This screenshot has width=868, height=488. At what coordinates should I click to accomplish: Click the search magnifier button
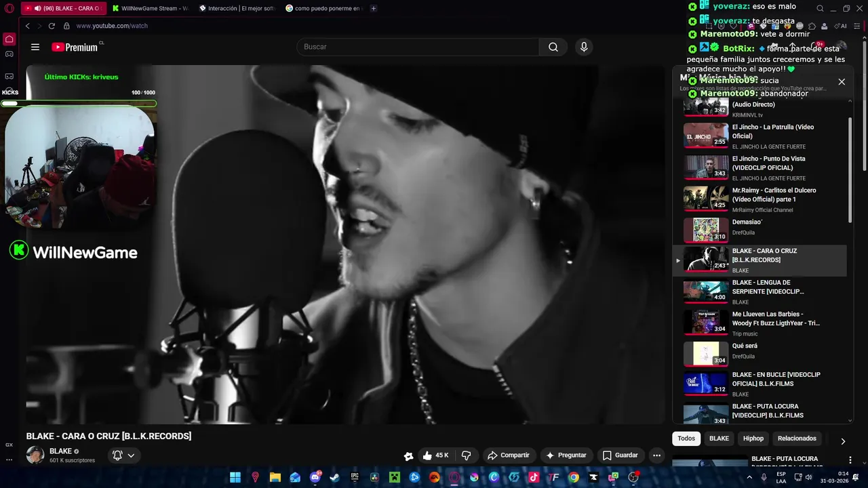(553, 47)
